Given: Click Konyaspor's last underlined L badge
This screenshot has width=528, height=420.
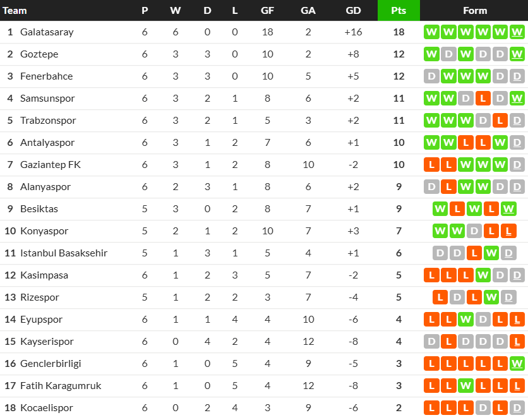Looking at the screenshot, I should (x=508, y=231).
